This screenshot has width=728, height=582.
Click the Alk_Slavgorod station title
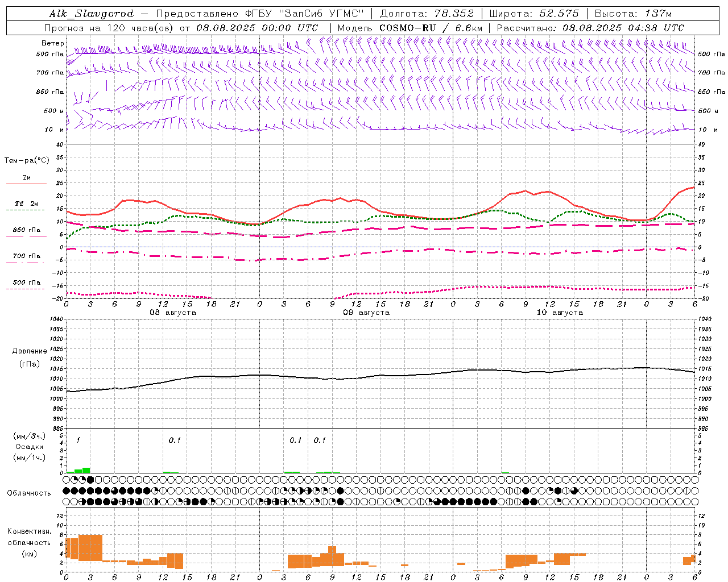click(91, 14)
